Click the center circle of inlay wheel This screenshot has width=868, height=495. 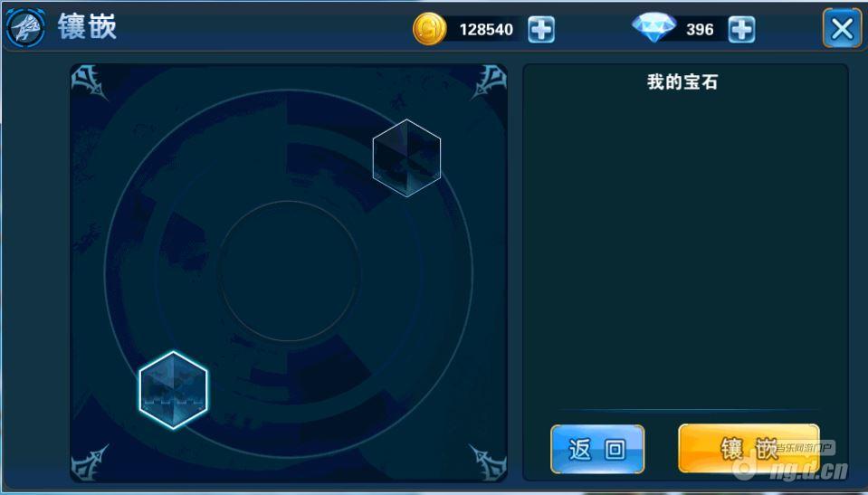tap(289, 271)
